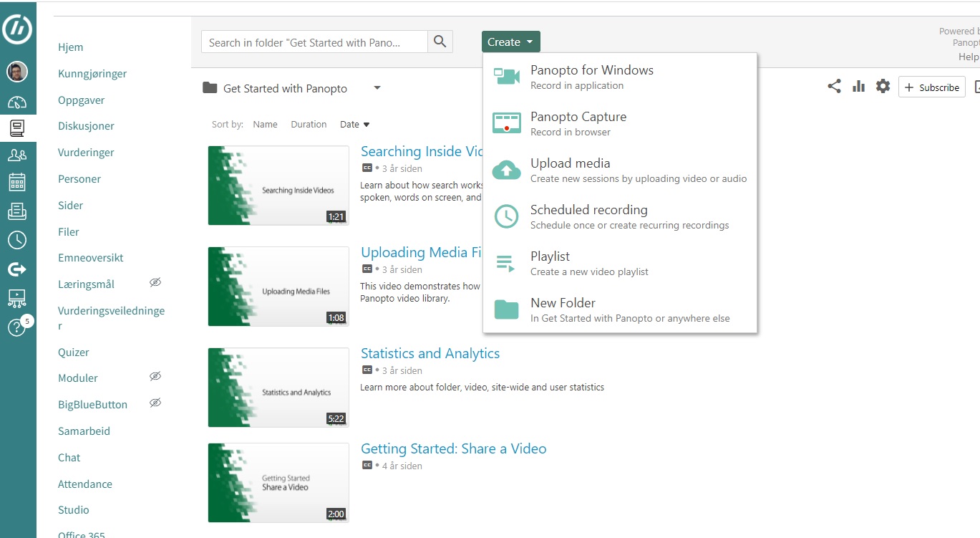
Task: Expand the Get Started with Panopto folder dropdown
Action: pos(377,88)
